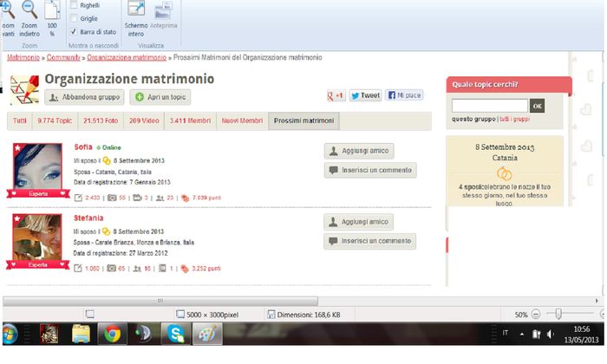Open the 9.774 Topic tab
The height and width of the screenshot is (364, 607).
point(54,120)
